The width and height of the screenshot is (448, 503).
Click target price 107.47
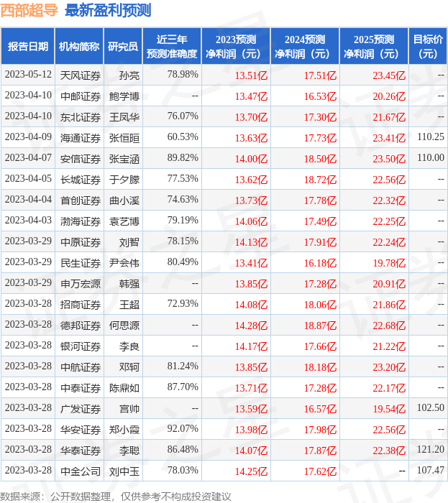tap(431, 471)
